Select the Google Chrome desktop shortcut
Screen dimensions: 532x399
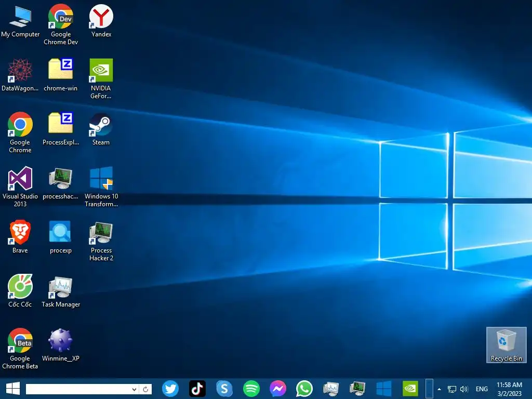(x=20, y=132)
